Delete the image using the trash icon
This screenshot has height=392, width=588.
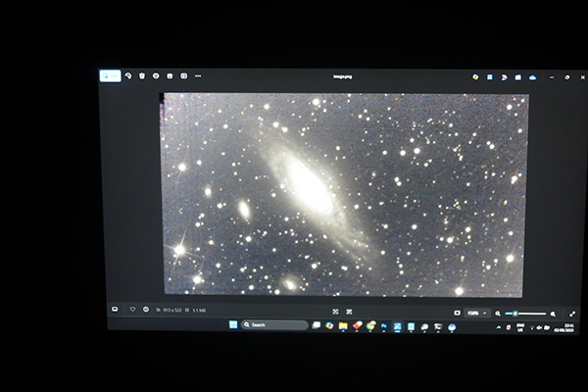coord(142,76)
